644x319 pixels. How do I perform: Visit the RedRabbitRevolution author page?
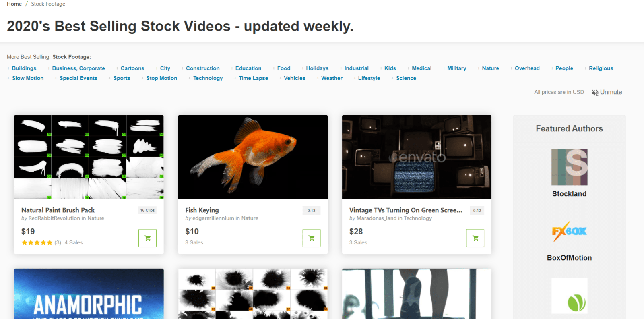(54, 218)
